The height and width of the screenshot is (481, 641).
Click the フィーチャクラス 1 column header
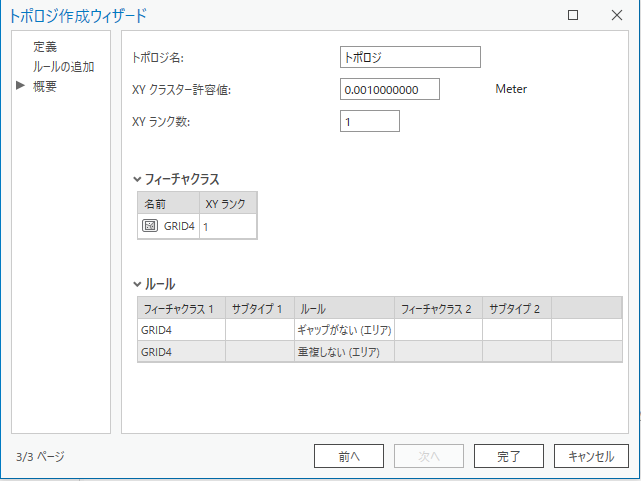click(181, 308)
